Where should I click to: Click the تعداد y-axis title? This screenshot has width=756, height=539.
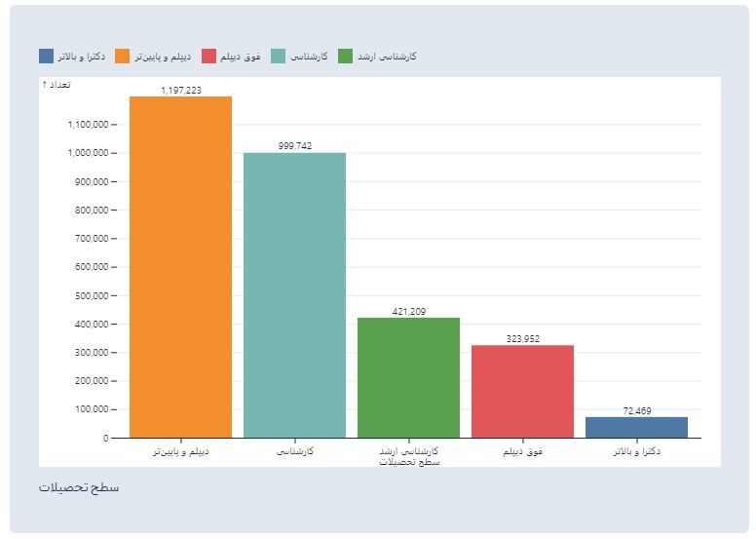click(x=57, y=85)
